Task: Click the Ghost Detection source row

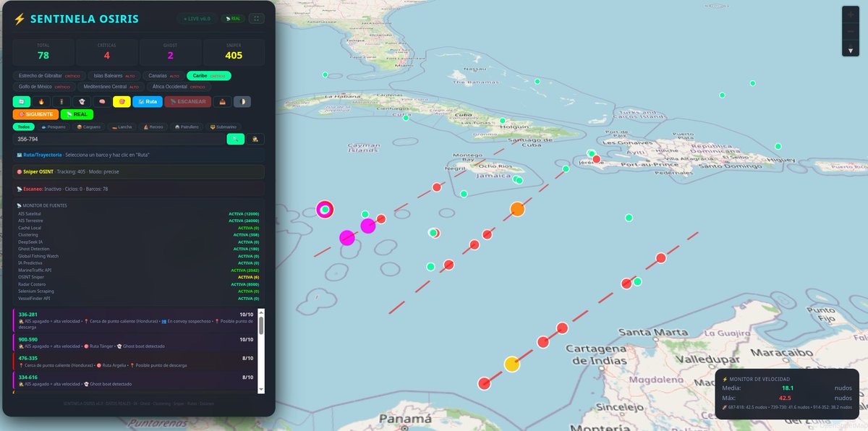Action: pos(139,249)
